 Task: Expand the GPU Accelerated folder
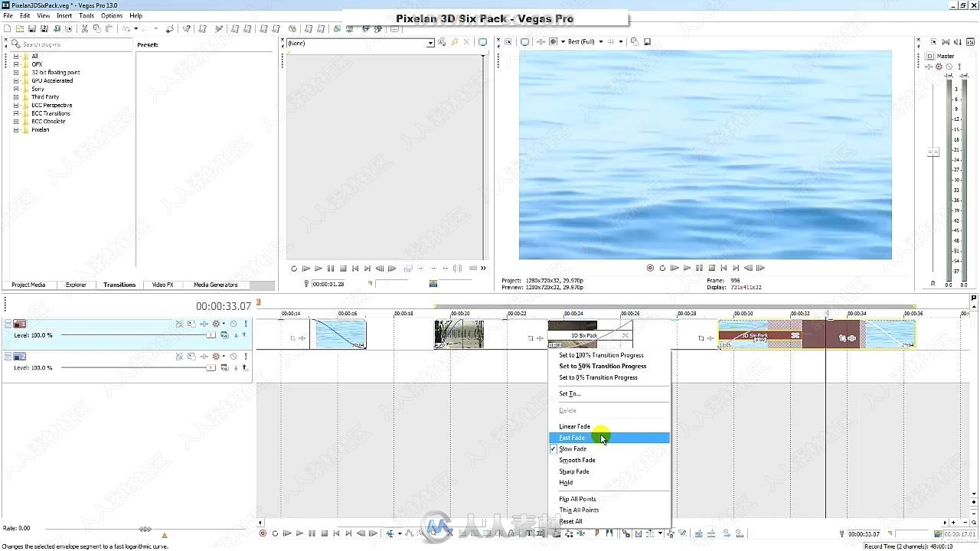(15, 80)
